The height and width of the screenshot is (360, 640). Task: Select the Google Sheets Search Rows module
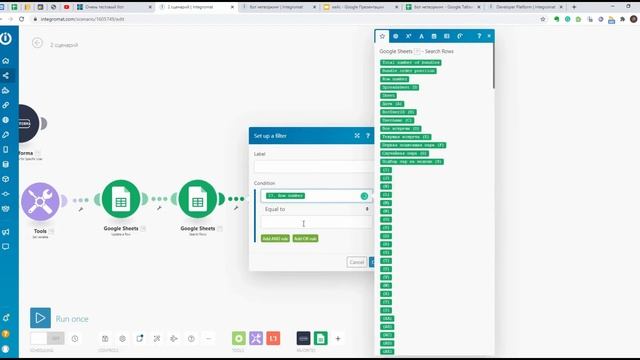[x=198, y=199]
